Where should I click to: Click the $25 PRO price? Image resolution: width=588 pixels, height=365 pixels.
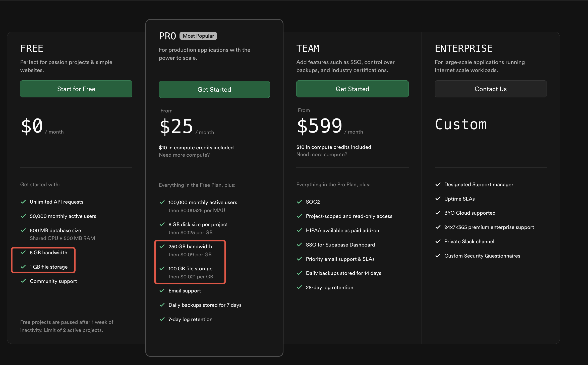pyautogui.click(x=176, y=126)
